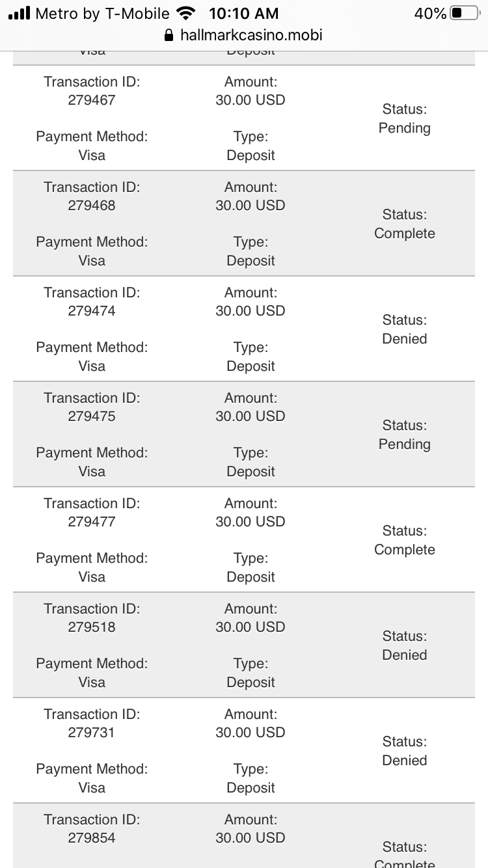Tap the 10:10 AM clock
This screenshot has height=868, width=488.
pyautogui.click(x=244, y=13)
